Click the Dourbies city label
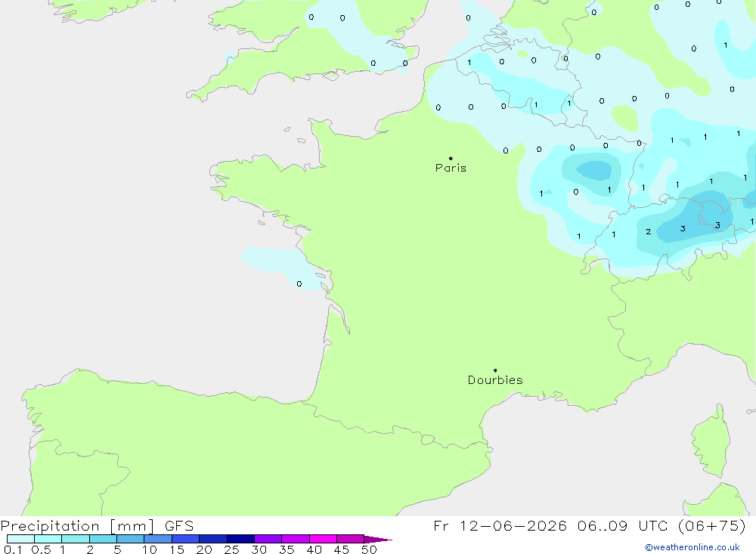Viewport: 756px width, 554px height. coord(495,380)
